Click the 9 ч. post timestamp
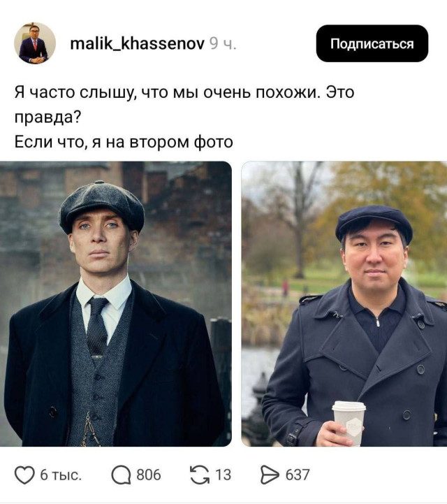The image size is (447, 504). point(223,44)
